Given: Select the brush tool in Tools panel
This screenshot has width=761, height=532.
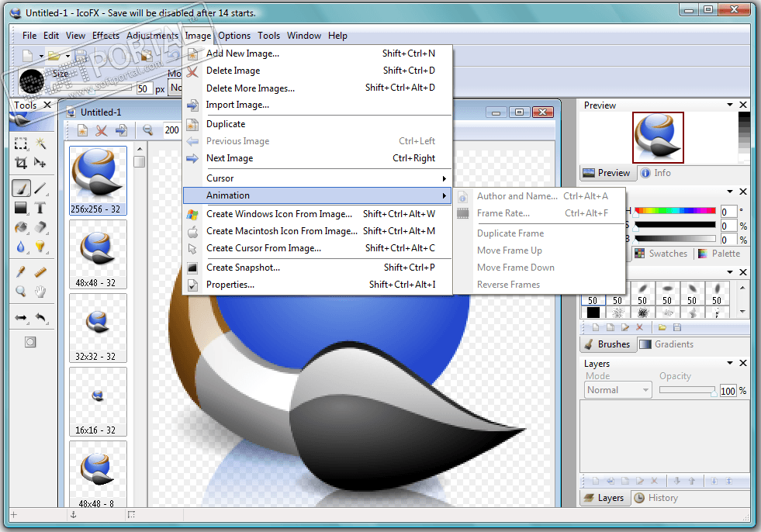Looking at the screenshot, I should 21,188.
